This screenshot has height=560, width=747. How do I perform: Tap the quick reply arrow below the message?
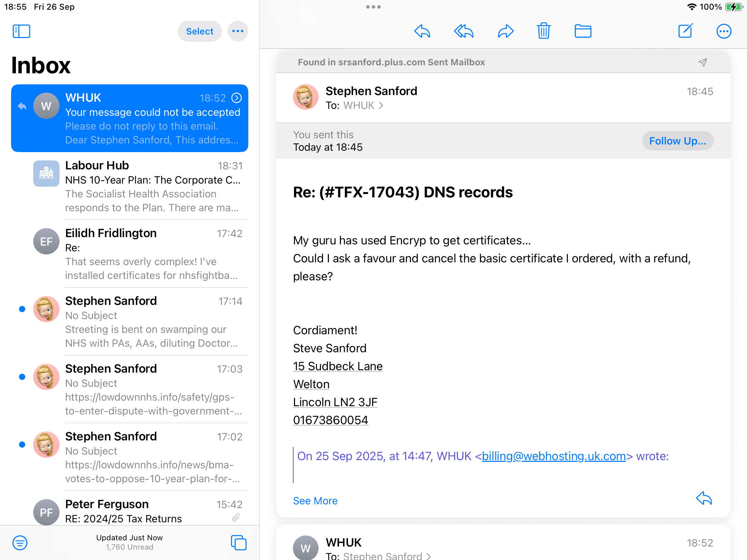(704, 498)
